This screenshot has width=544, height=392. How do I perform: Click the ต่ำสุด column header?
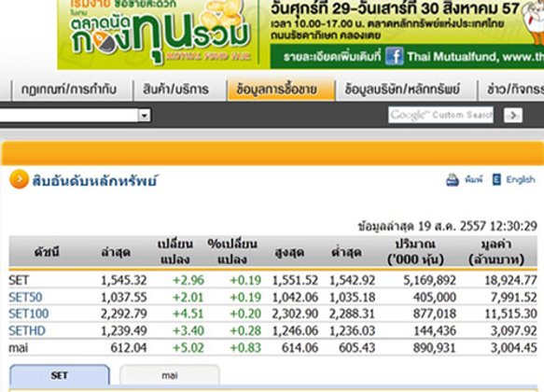pyautogui.click(x=346, y=252)
